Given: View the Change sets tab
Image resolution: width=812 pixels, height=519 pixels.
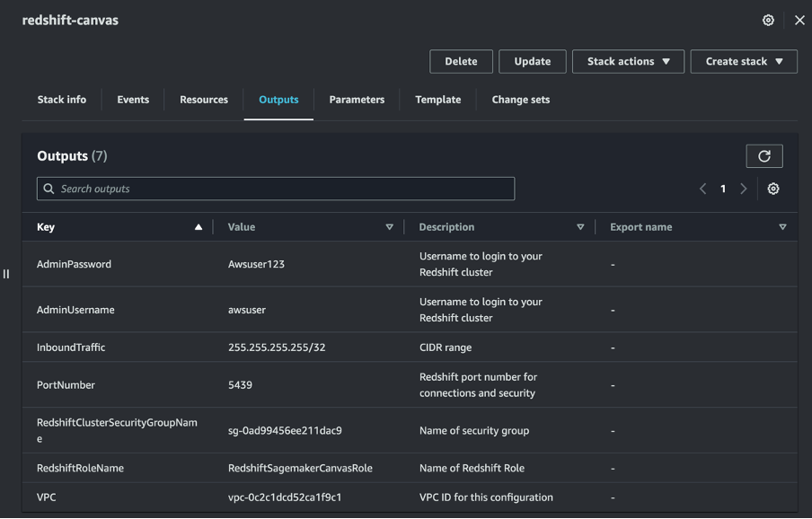Looking at the screenshot, I should point(520,100).
